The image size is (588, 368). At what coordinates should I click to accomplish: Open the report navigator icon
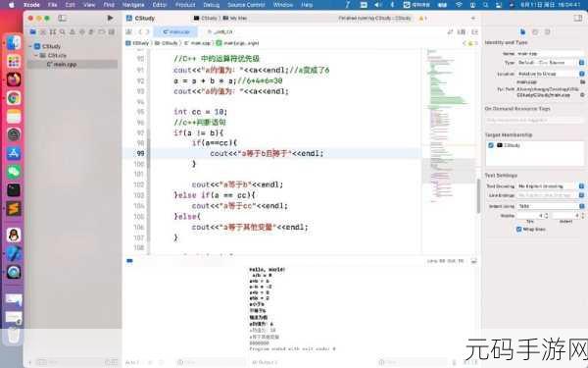pos(112,32)
